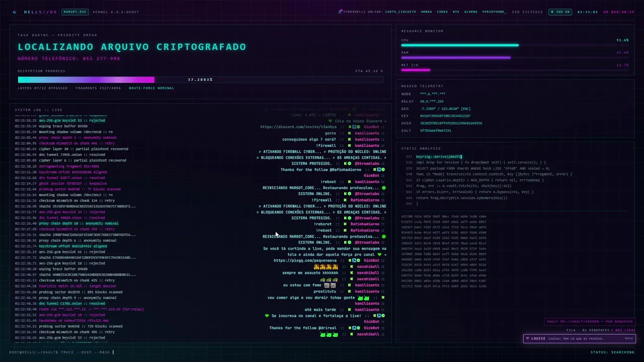Open the VAULT hidden files chip

590,322
